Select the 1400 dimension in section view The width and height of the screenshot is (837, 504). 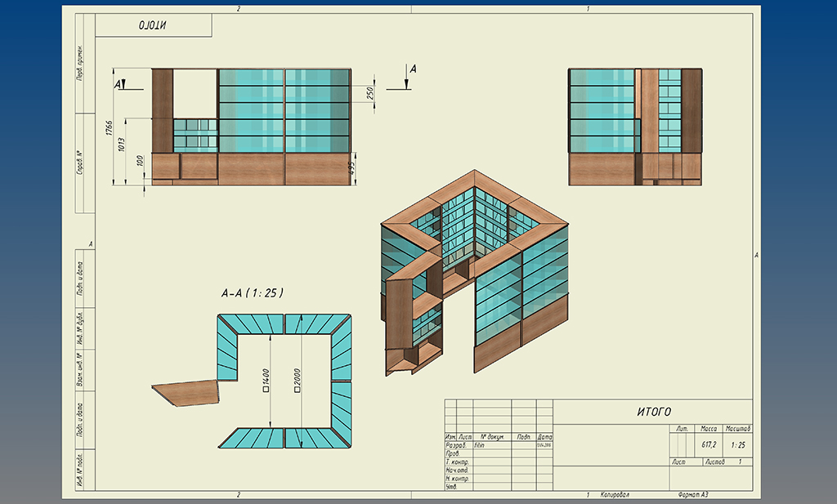266,379
